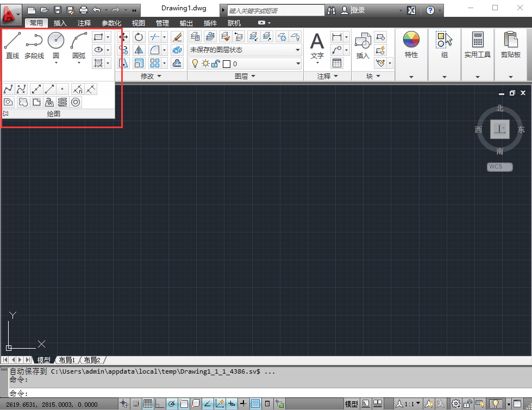The image size is (532, 410).
Task: Toggle the layer 0 lightbulb on/off icon
Action: [195, 64]
